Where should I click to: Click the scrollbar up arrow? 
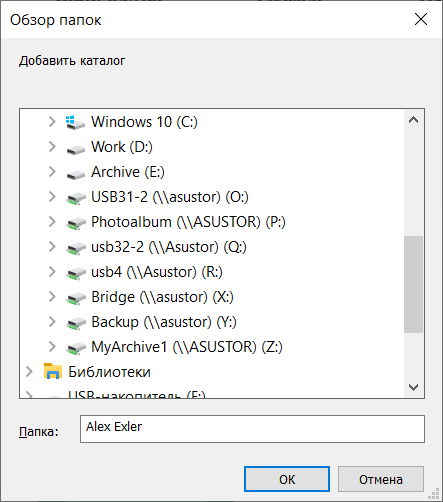click(x=413, y=120)
